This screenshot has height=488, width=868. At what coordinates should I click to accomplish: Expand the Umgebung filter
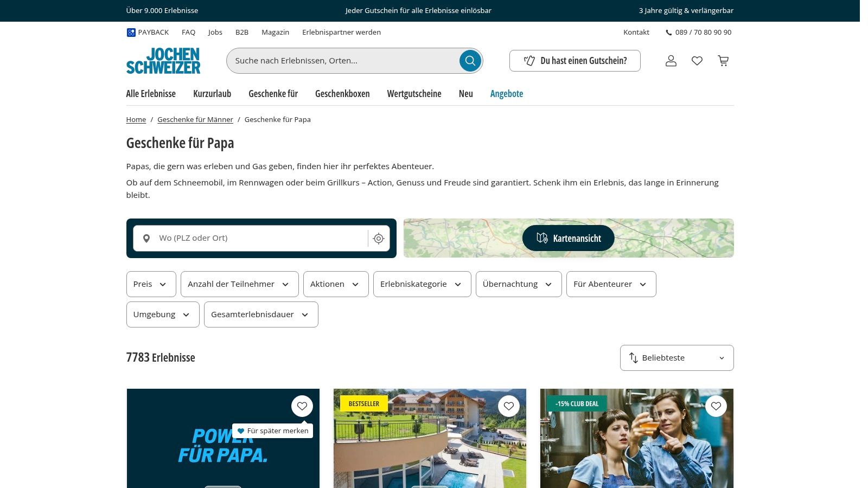click(163, 314)
